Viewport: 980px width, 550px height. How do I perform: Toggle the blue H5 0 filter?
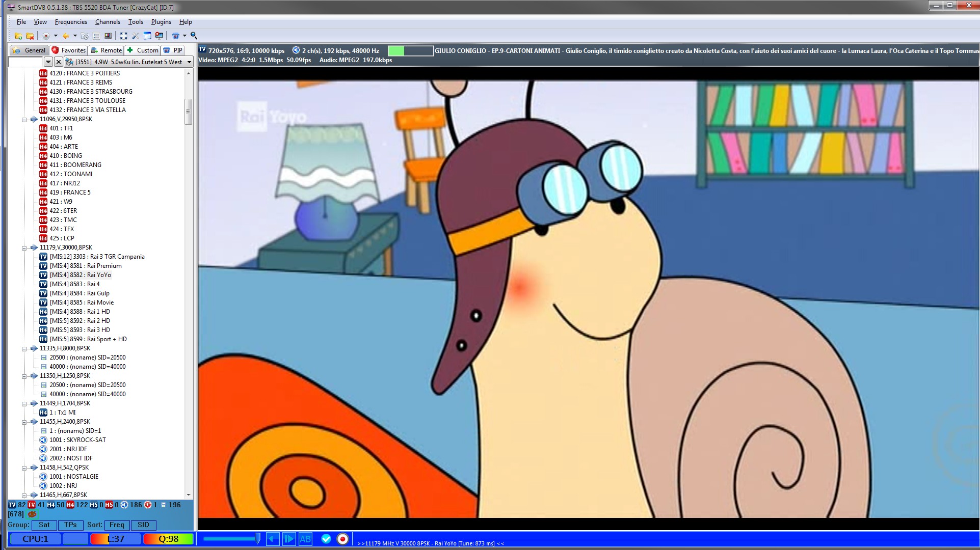(x=94, y=505)
